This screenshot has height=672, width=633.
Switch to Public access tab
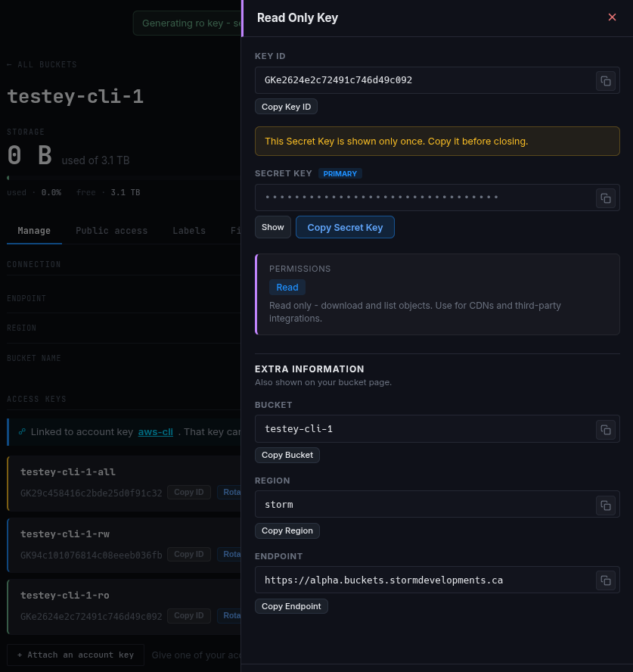click(112, 231)
